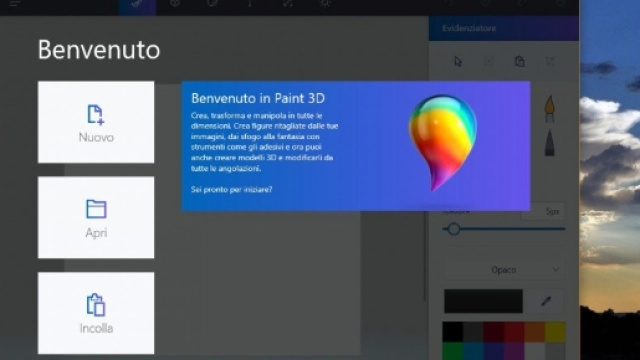
Task: Pick the purple palette swatch
Action: click(x=514, y=351)
